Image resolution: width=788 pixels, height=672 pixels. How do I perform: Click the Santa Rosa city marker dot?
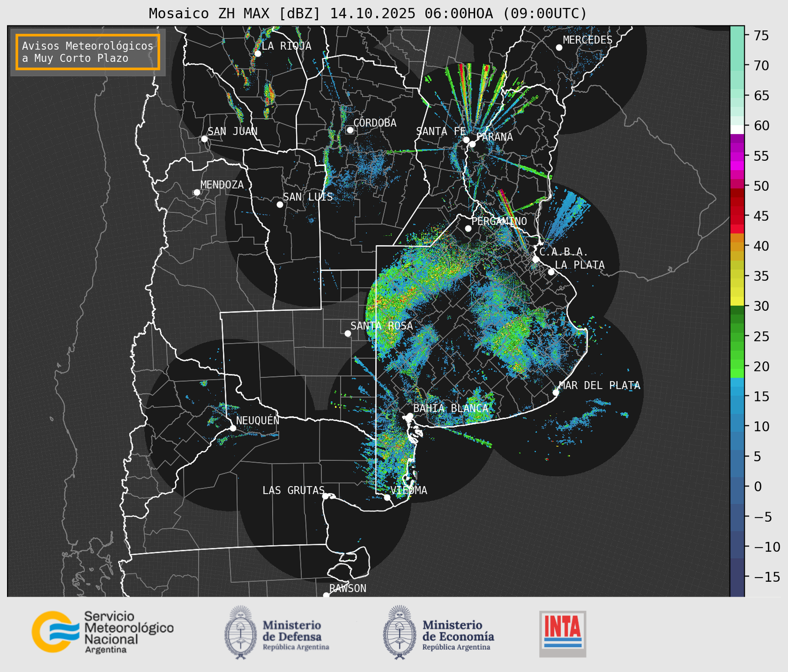click(348, 334)
